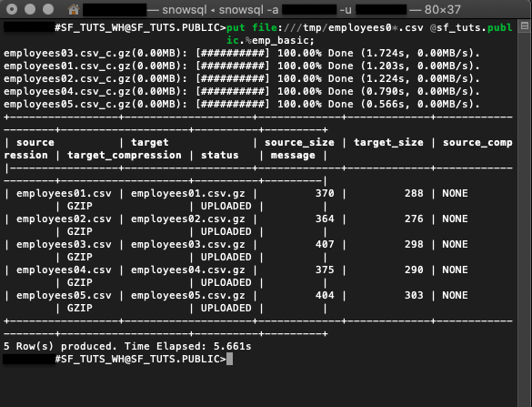Click the employees03.csv.gz target entry
532x407 pixels.
[x=188, y=244]
